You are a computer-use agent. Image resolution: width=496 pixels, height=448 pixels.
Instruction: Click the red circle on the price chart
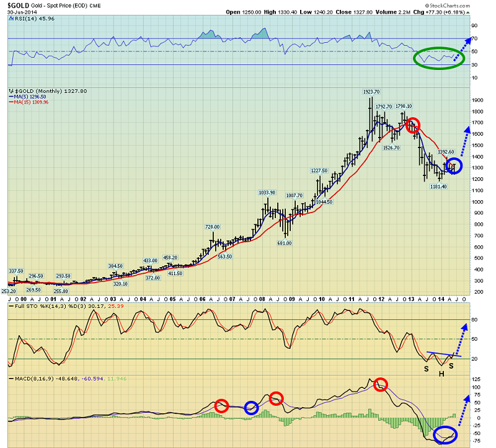click(412, 125)
